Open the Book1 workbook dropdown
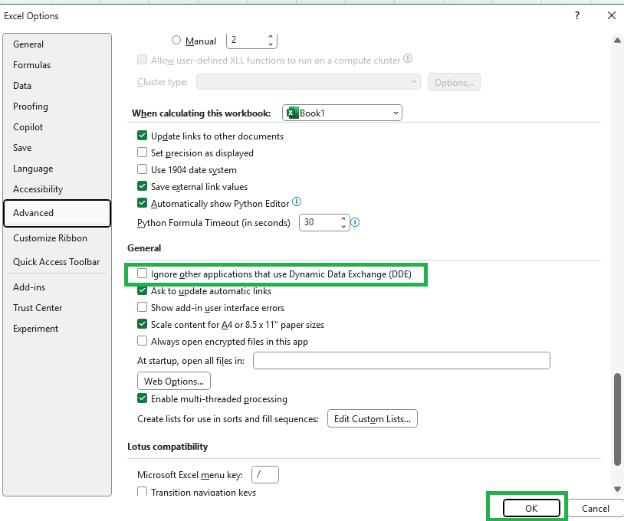Viewport: 624px width, 521px height. 342,113
